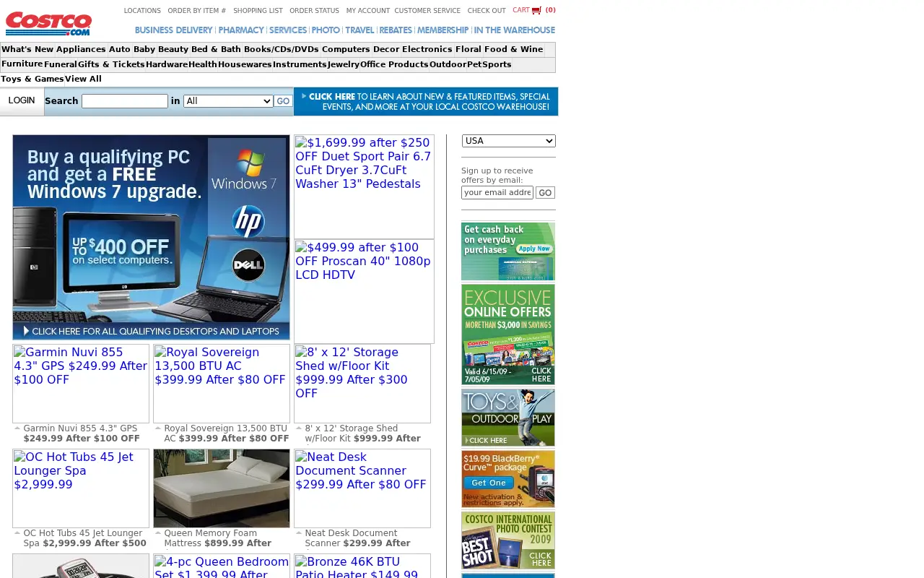Open Proscan 40" LCD HDTV offer
Viewport: 924px width, 578px height.
(x=364, y=291)
